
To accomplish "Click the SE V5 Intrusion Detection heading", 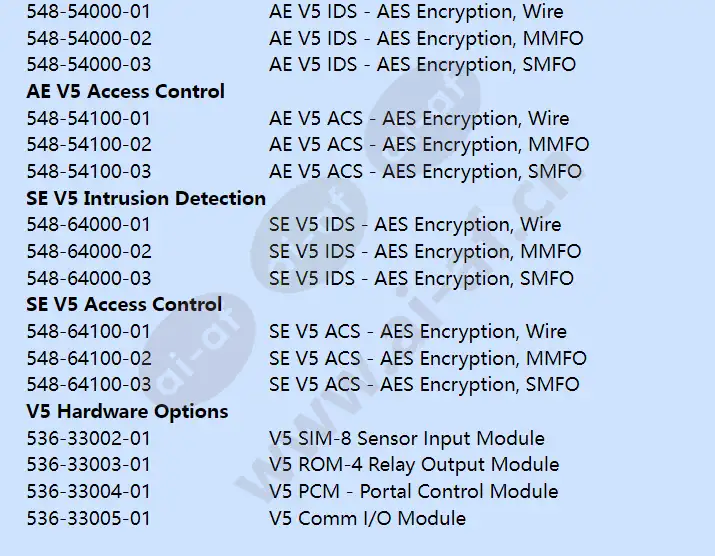I will (x=146, y=198).
